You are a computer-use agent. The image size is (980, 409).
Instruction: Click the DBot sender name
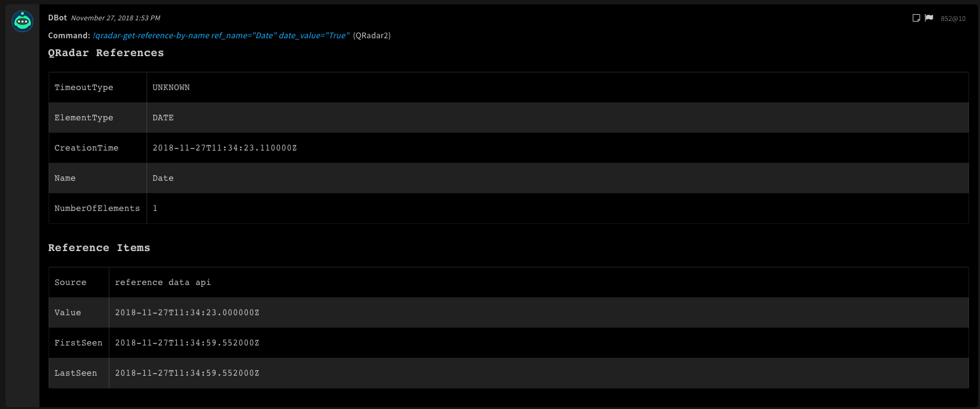coord(57,18)
